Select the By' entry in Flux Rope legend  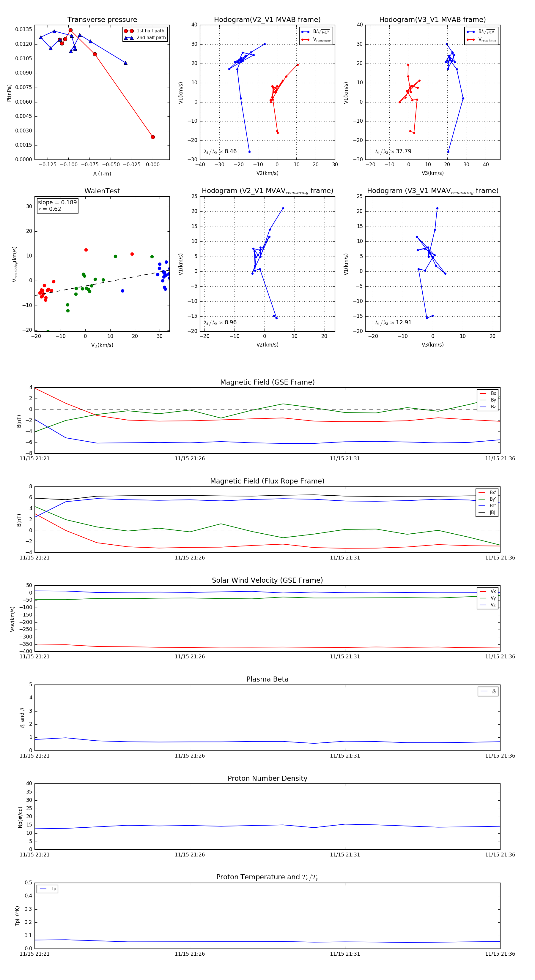[x=487, y=499]
